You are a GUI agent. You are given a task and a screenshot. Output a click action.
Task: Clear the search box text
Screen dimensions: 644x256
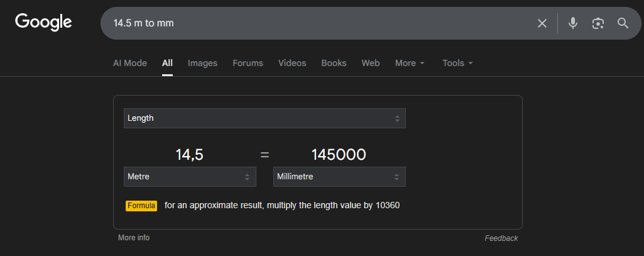(x=542, y=23)
